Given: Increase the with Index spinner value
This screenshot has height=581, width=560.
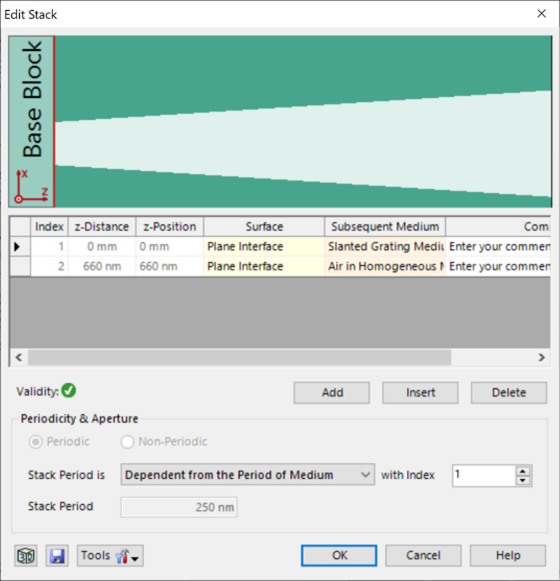Looking at the screenshot, I should pos(523,471).
